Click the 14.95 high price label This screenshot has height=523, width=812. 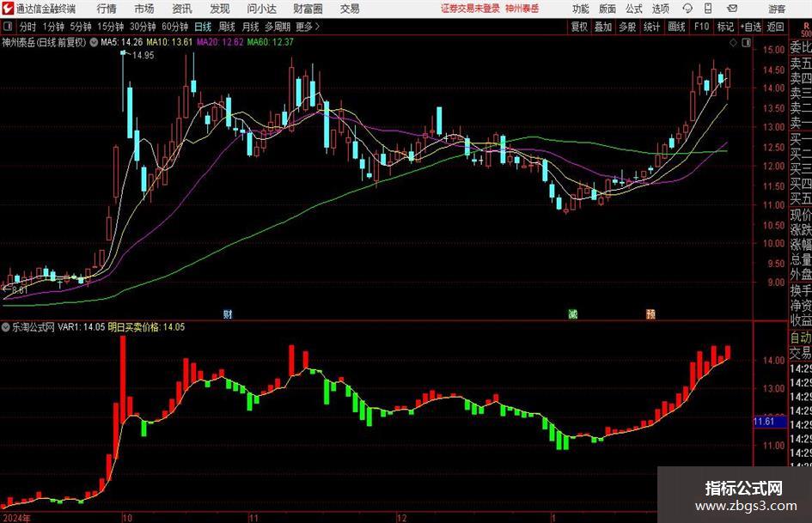(x=143, y=55)
